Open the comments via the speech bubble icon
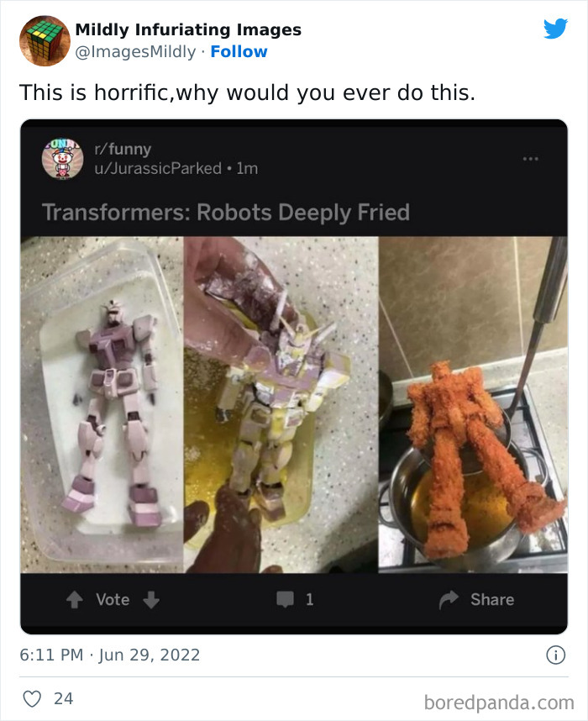Viewport: 588px width, 721px height. [x=286, y=599]
